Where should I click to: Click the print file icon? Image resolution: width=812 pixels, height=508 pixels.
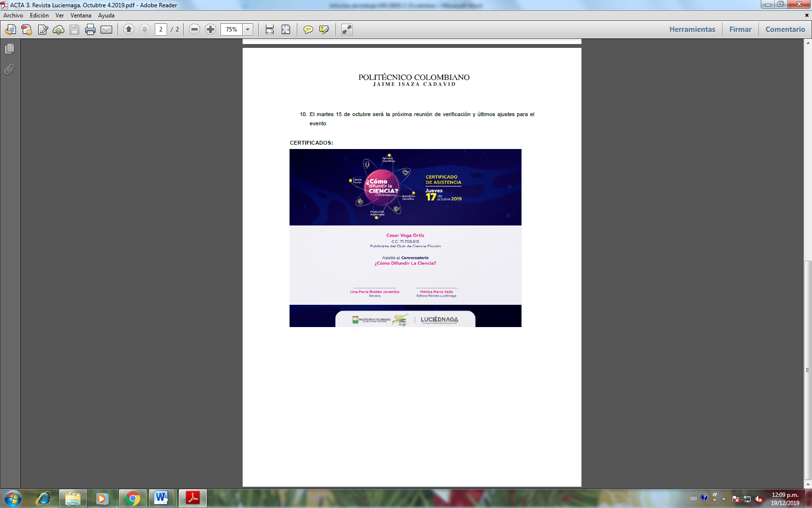pos(90,30)
